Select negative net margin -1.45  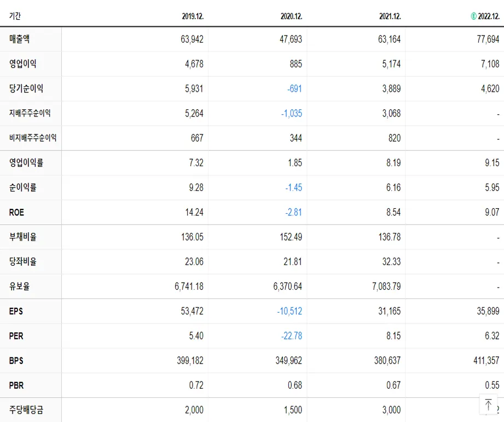click(x=294, y=187)
